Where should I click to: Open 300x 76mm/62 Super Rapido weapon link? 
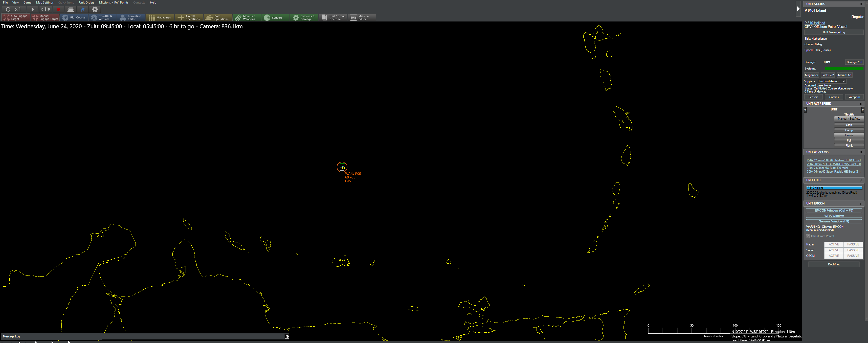coord(834,171)
